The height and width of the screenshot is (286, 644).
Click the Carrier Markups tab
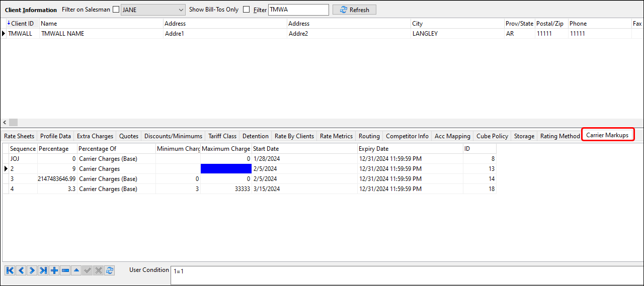607,135
